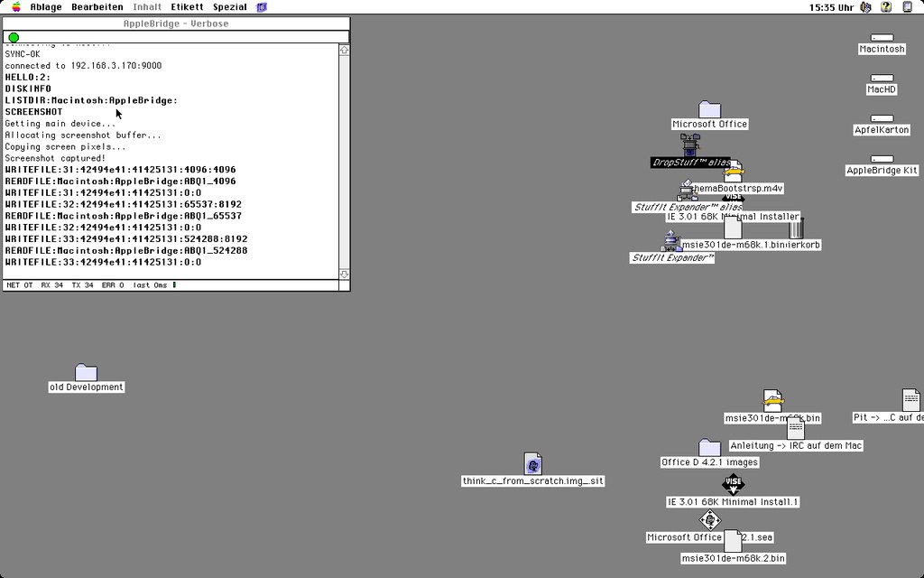This screenshot has height=578, width=924.
Task: Click the READFILE ABQ1_4096 log line
Action: click(120, 182)
